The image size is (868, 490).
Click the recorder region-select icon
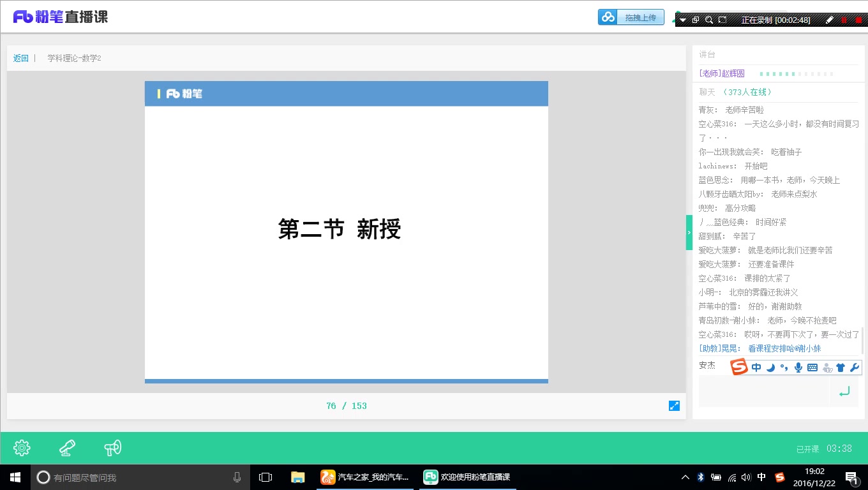(722, 20)
